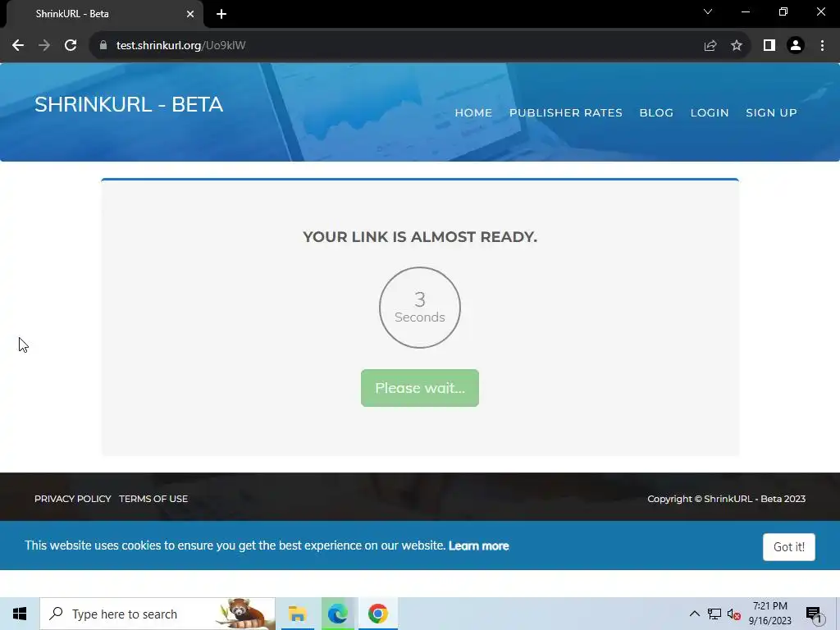The image size is (840, 630).
Task: Click Learn more in the cookie banner
Action: [x=478, y=546]
